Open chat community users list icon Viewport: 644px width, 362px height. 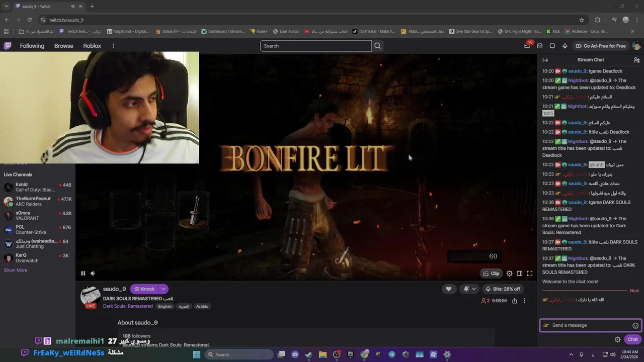pos(636,60)
